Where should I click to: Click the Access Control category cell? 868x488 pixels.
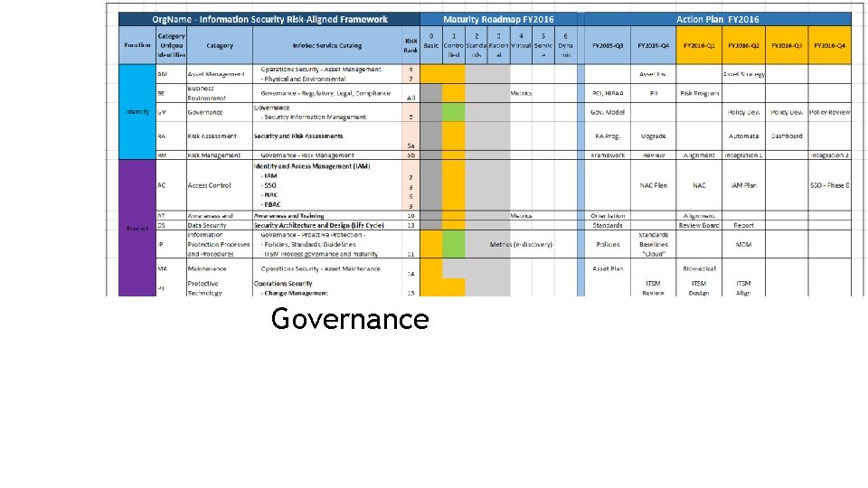219,185
